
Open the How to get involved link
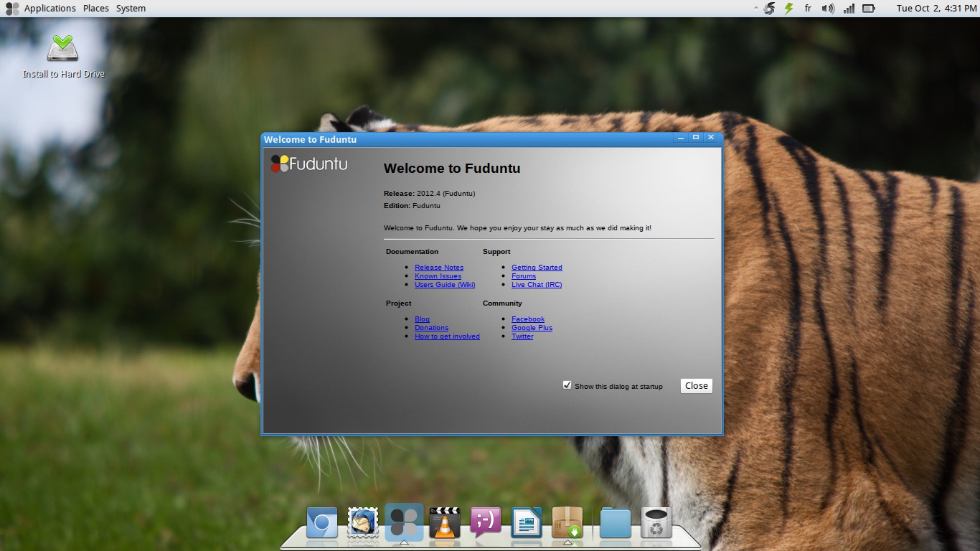tap(447, 336)
